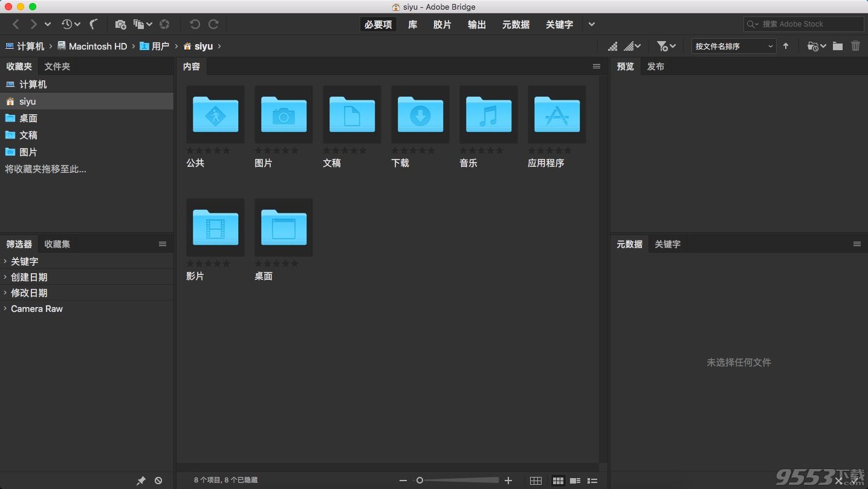
Task: Go forward with the right arrow
Action: point(33,24)
